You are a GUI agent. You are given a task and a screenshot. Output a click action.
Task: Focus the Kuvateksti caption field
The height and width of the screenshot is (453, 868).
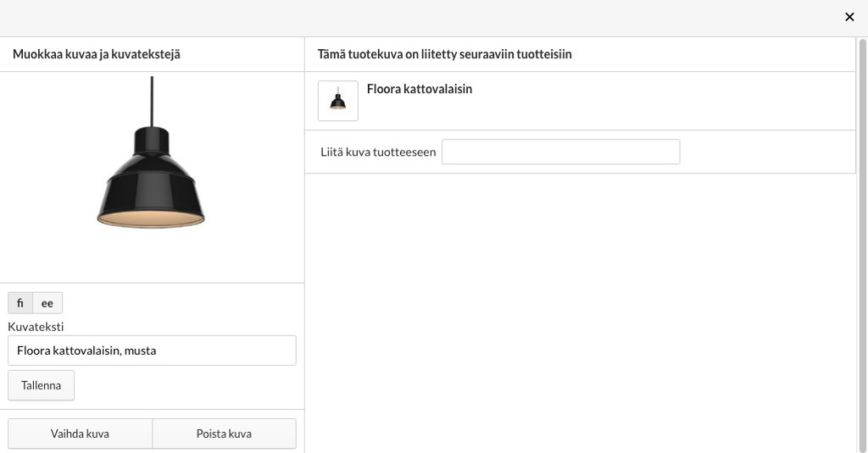point(152,350)
